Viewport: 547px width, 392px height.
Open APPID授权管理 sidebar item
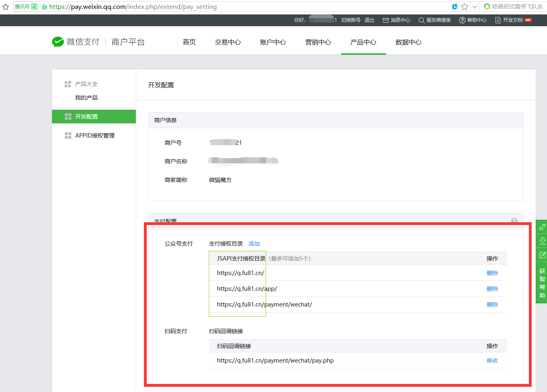pyautogui.click(x=94, y=136)
